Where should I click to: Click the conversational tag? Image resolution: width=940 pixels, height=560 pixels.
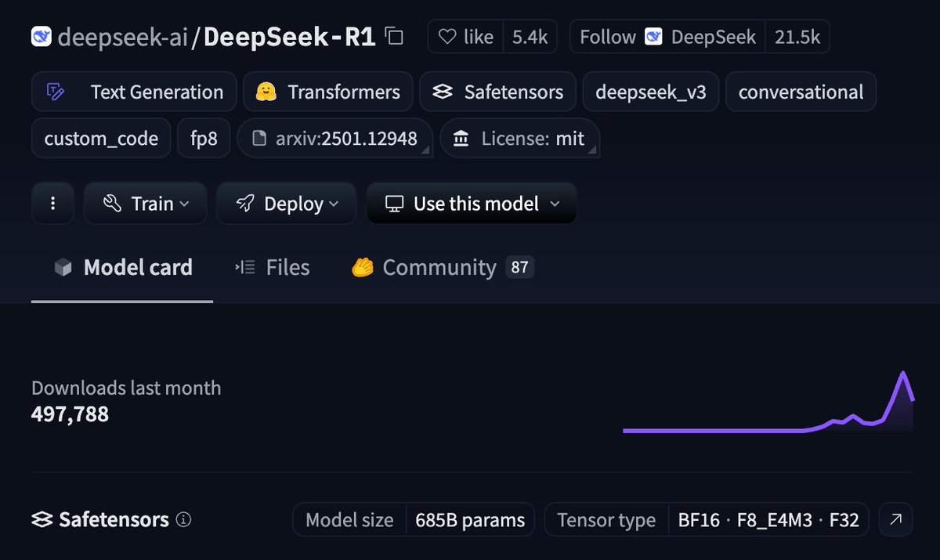tap(801, 92)
